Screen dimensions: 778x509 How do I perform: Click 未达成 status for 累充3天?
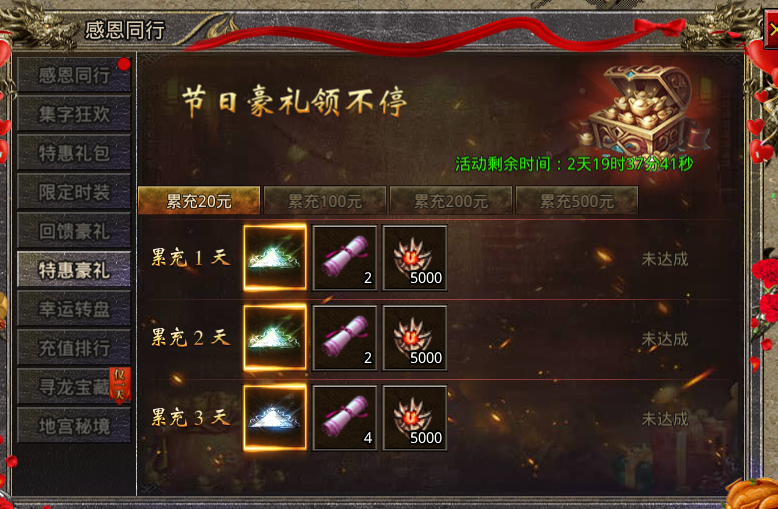pyautogui.click(x=664, y=419)
